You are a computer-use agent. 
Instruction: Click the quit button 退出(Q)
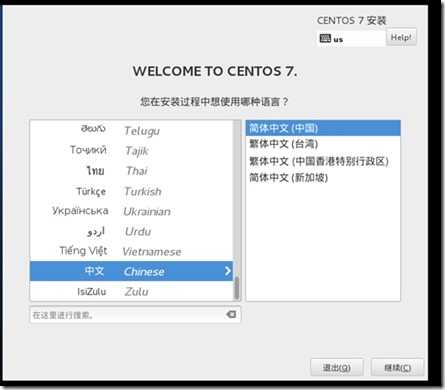pos(337,368)
